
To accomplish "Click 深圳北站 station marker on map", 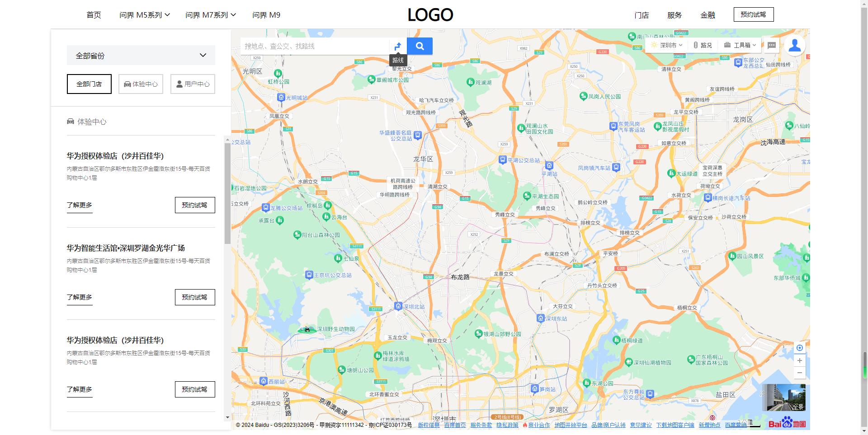I will click(398, 306).
